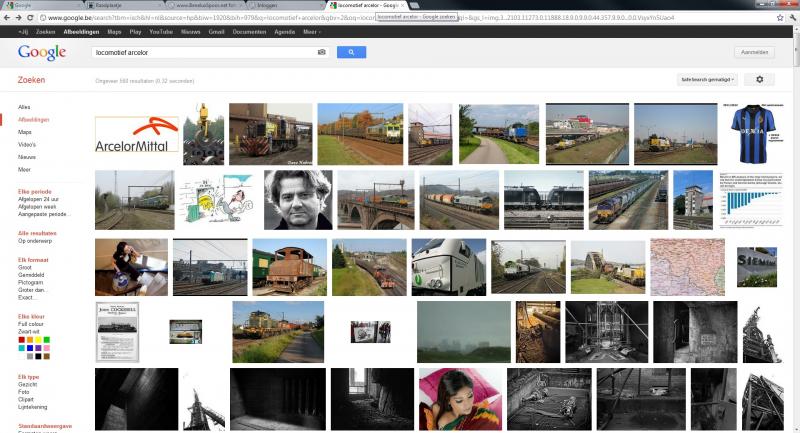
Task: Choose Op onderwerp results view
Action: click(35, 241)
